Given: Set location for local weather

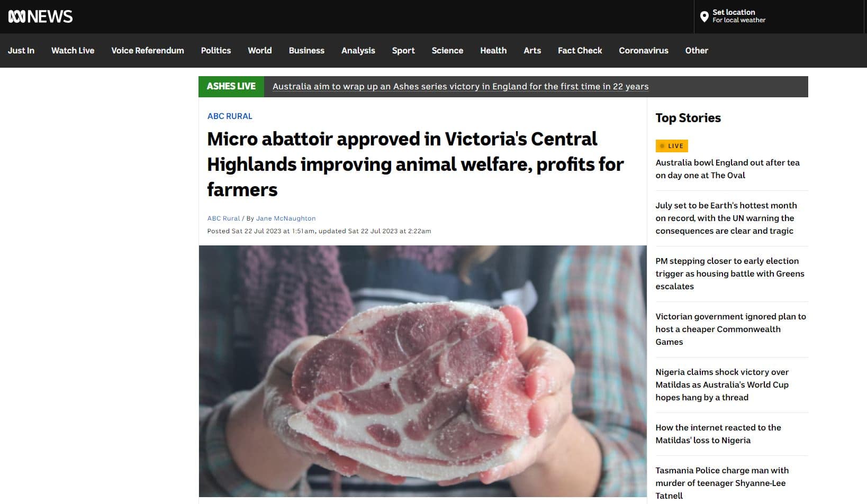Looking at the screenshot, I should pos(738,16).
